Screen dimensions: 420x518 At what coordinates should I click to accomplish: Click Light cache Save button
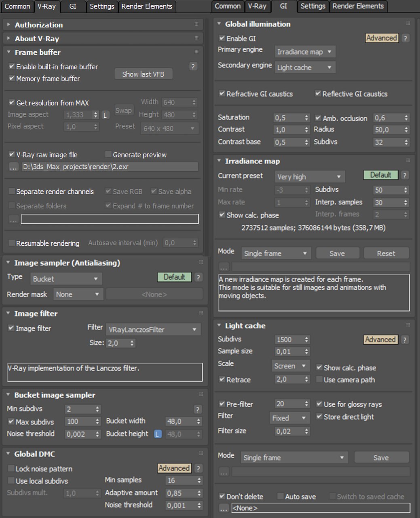pyautogui.click(x=381, y=457)
